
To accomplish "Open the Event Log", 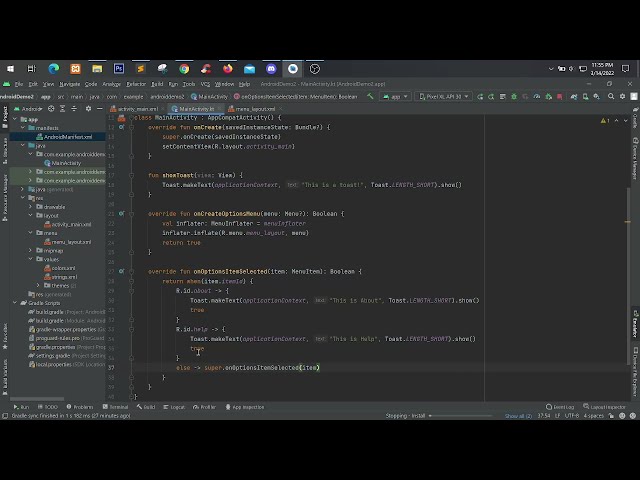I will coord(560,407).
